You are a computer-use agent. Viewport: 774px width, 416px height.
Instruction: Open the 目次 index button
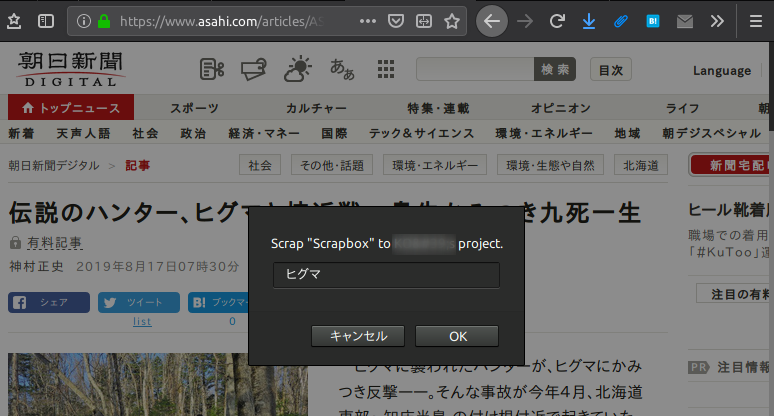[x=611, y=70]
